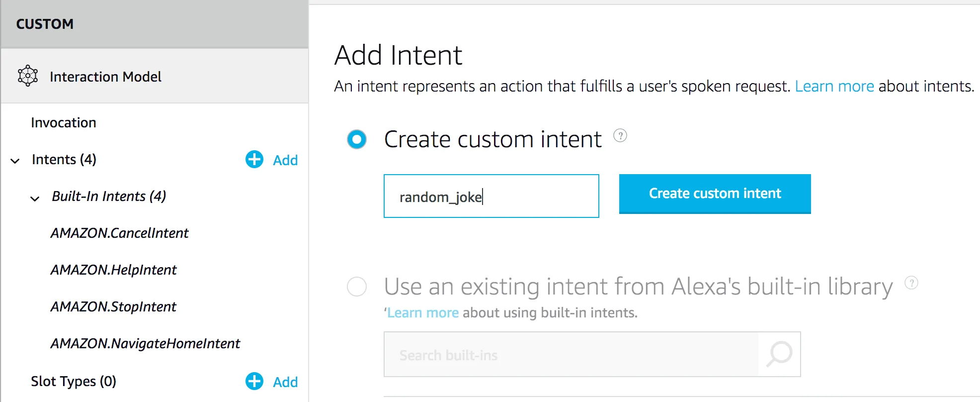The width and height of the screenshot is (980, 402).
Task: Open Learn more about built-in intents link
Action: [423, 313]
